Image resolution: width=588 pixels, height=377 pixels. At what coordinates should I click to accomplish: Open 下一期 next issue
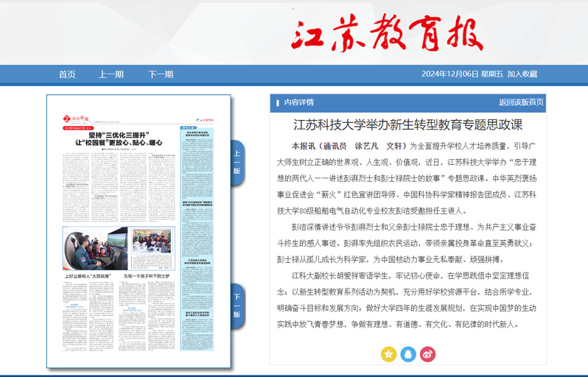(161, 74)
